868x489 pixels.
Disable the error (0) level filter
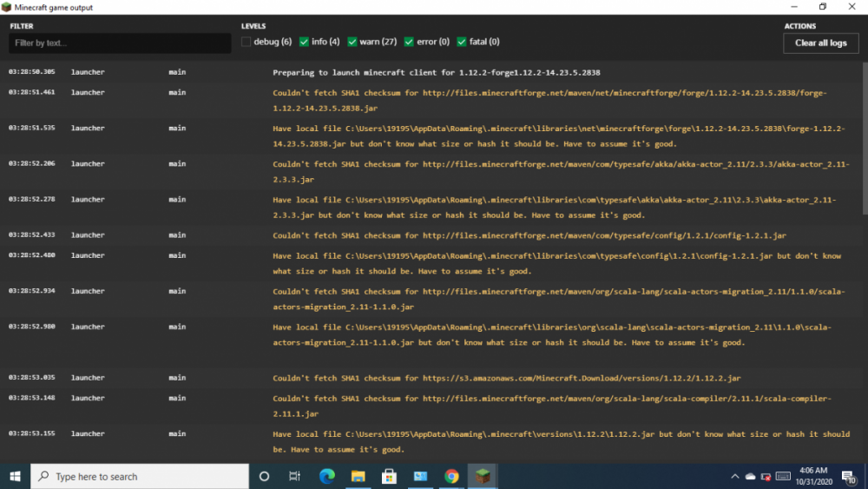click(409, 42)
